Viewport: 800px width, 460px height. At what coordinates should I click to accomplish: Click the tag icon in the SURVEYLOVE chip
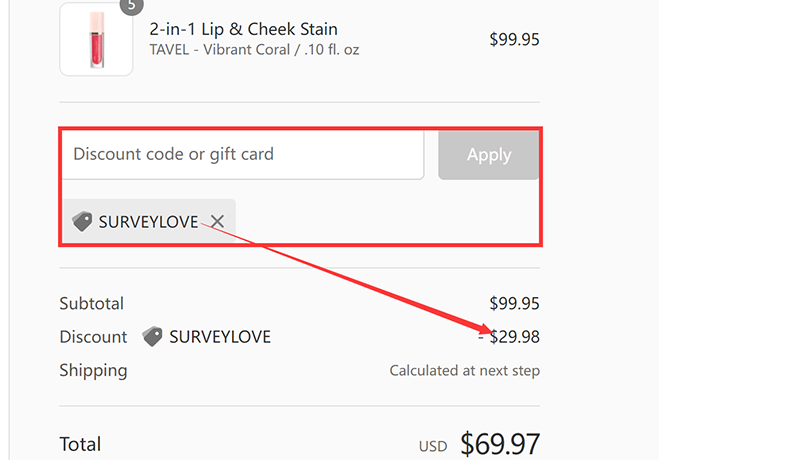(82, 222)
